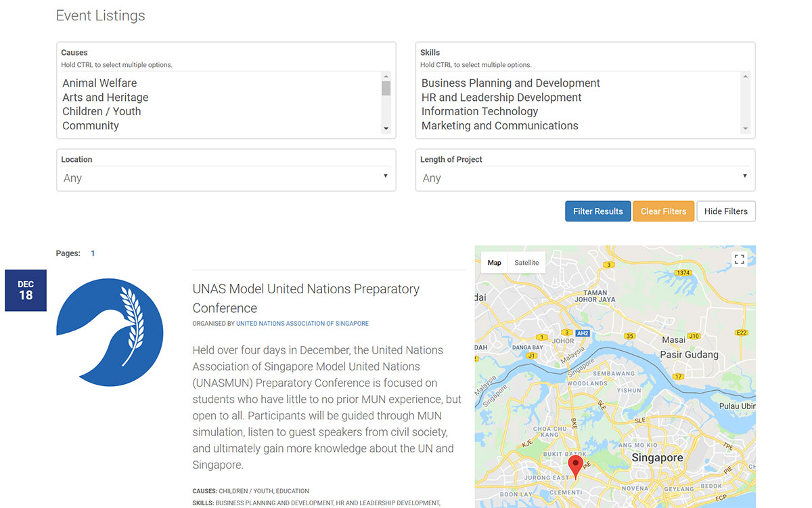812x508 pixels.
Task: Open the Location dropdown
Action: 226,177
